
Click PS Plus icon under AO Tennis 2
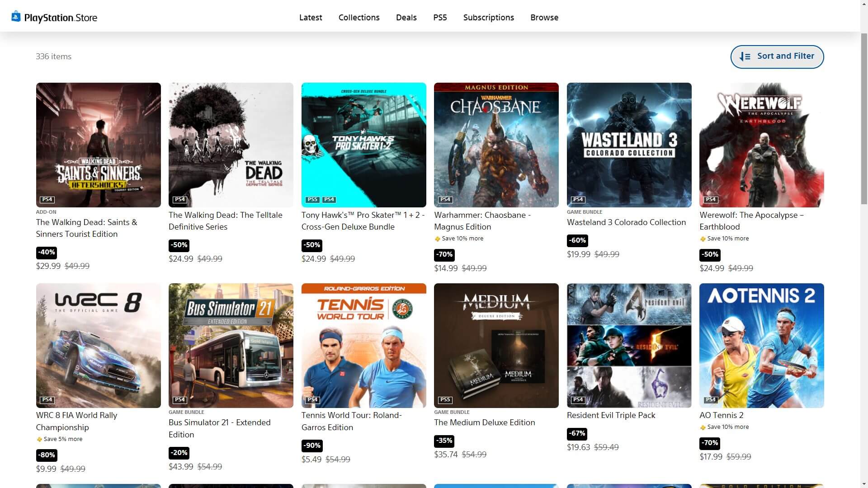703,427
